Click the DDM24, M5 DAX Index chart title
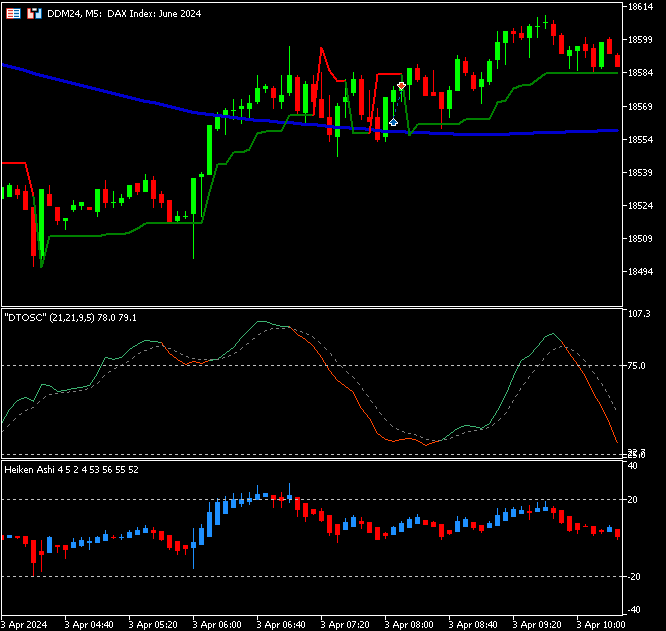The image size is (666, 631). click(124, 14)
